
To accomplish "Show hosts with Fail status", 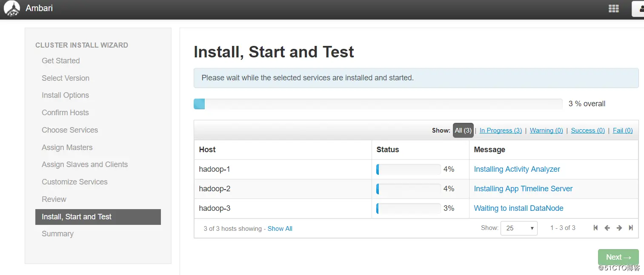I will 622,130.
